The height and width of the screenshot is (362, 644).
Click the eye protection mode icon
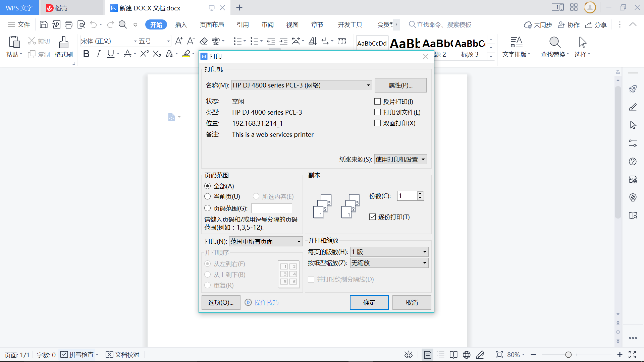click(x=408, y=355)
